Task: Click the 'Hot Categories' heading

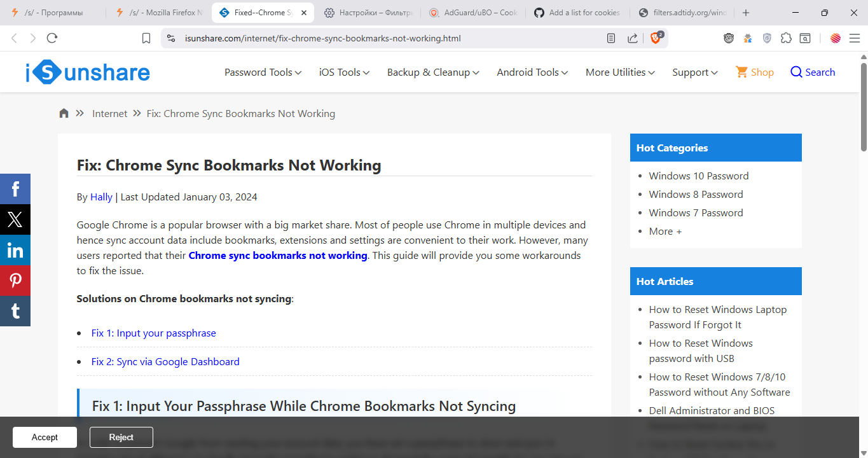Action: (x=672, y=148)
